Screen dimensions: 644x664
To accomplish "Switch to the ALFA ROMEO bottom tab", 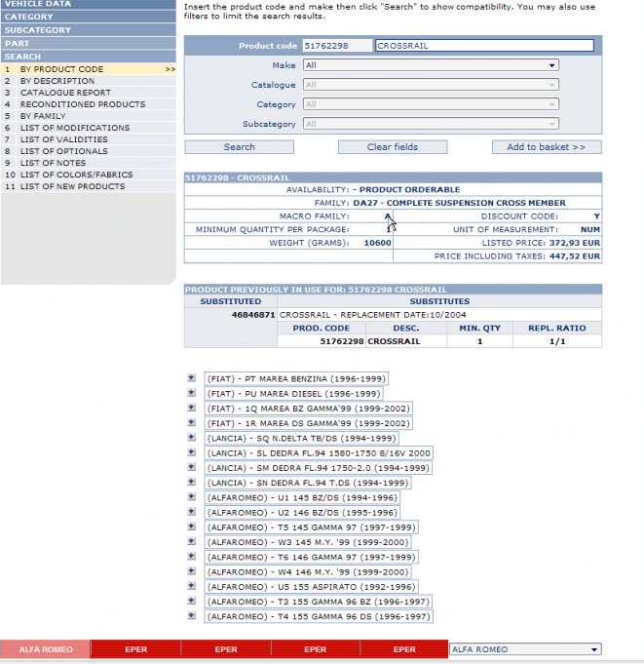I will 45,648.
